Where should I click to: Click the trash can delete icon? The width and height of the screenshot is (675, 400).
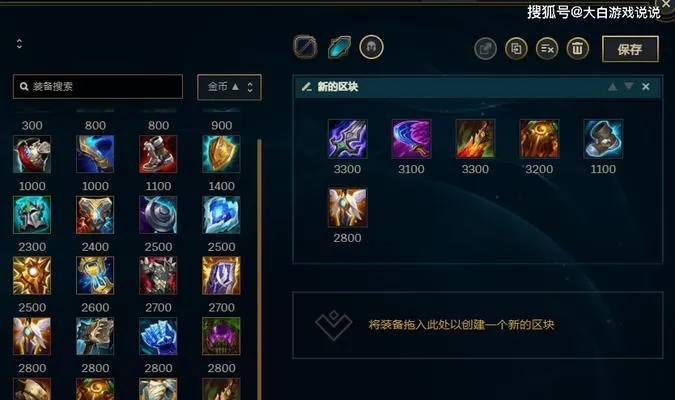click(x=577, y=49)
